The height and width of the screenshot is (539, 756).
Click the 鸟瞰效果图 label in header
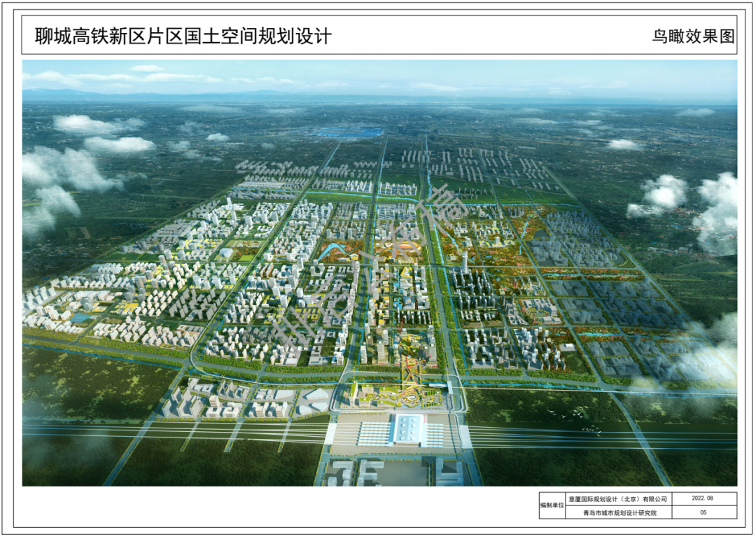click(693, 37)
